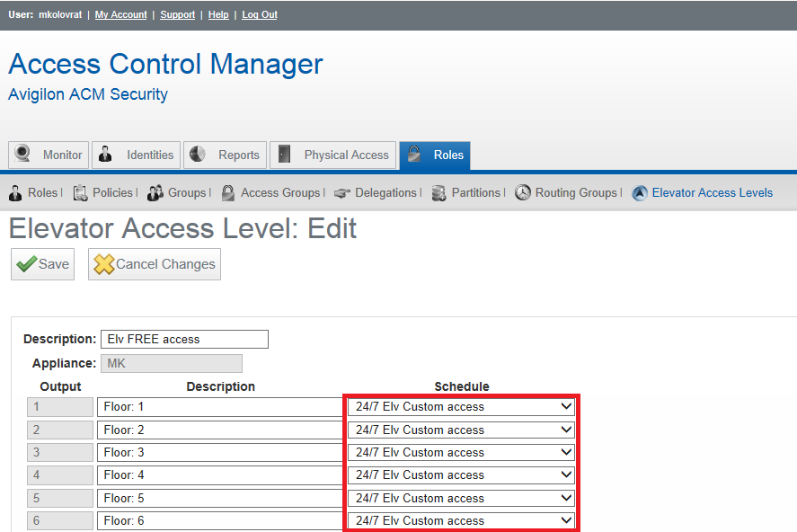This screenshot has width=797, height=532.
Task: Open My Account from the top bar
Action: tap(120, 14)
